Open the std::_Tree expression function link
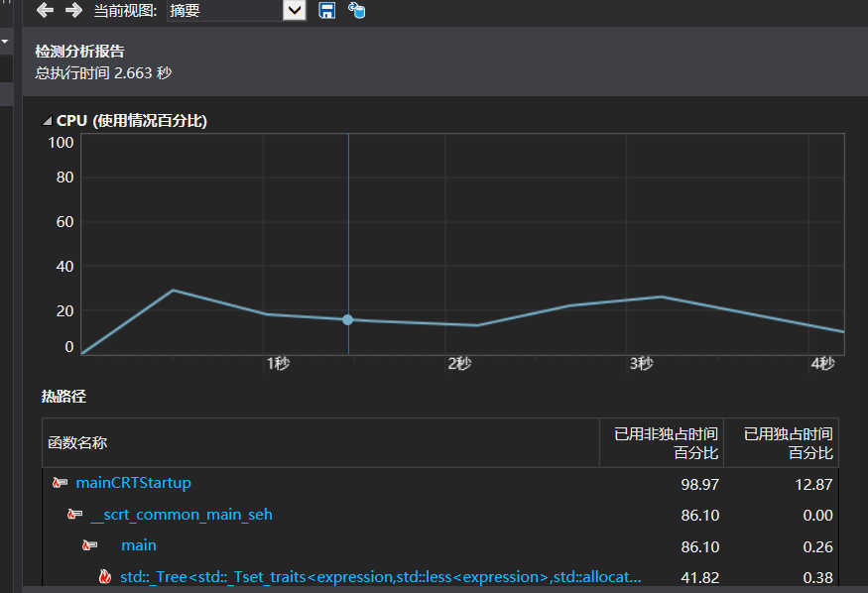868x593 pixels. coord(381,577)
